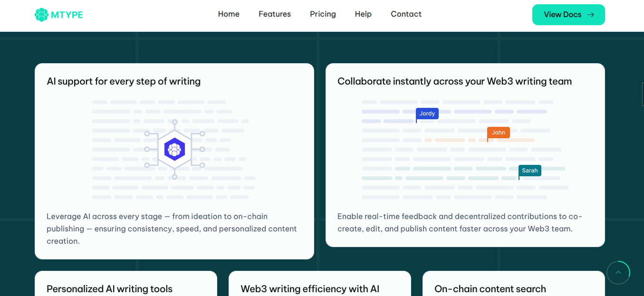Click the orange John cursor tag
The height and width of the screenshot is (296, 644).
click(x=498, y=133)
